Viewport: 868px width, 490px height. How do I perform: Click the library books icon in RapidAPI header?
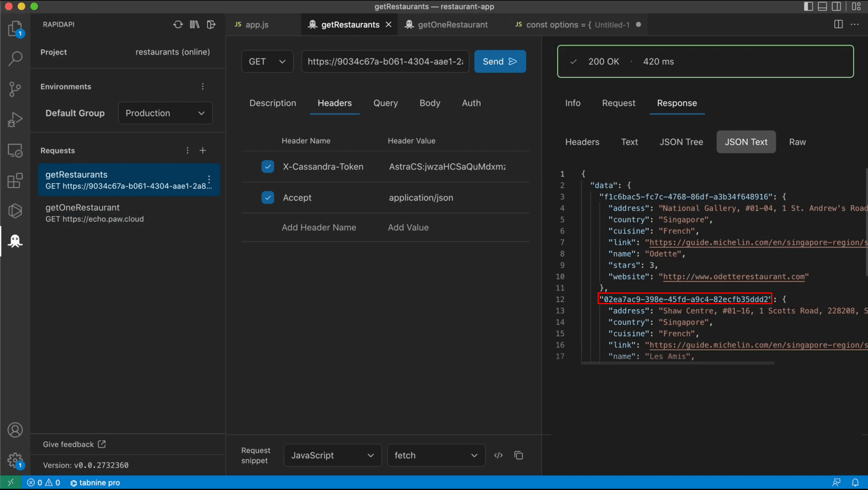194,24
